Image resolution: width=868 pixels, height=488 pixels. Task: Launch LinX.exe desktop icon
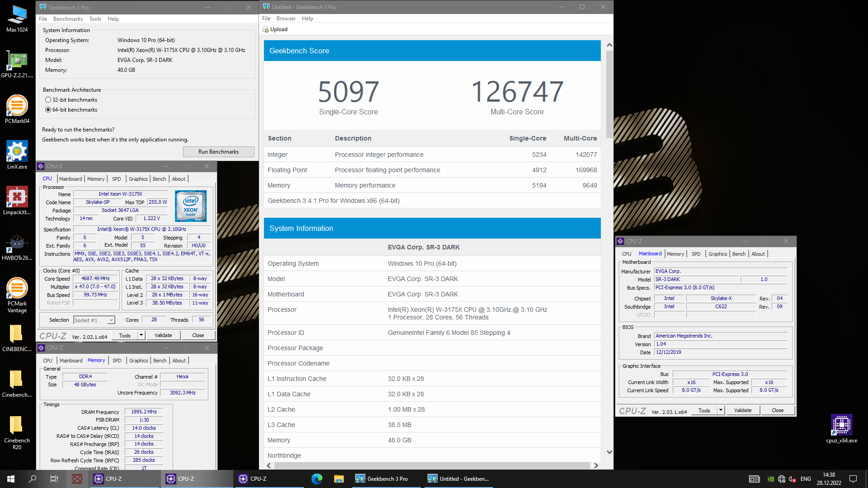click(17, 155)
